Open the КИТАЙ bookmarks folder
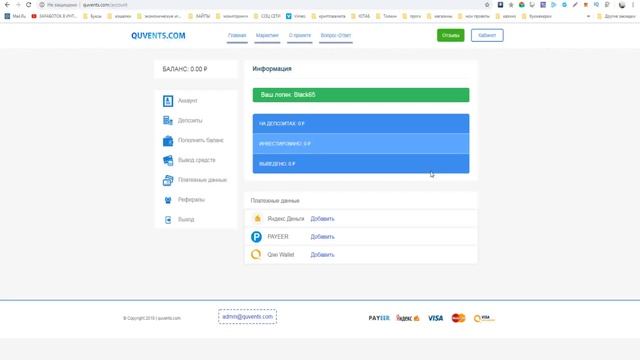The height and width of the screenshot is (360, 640). (x=360, y=16)
